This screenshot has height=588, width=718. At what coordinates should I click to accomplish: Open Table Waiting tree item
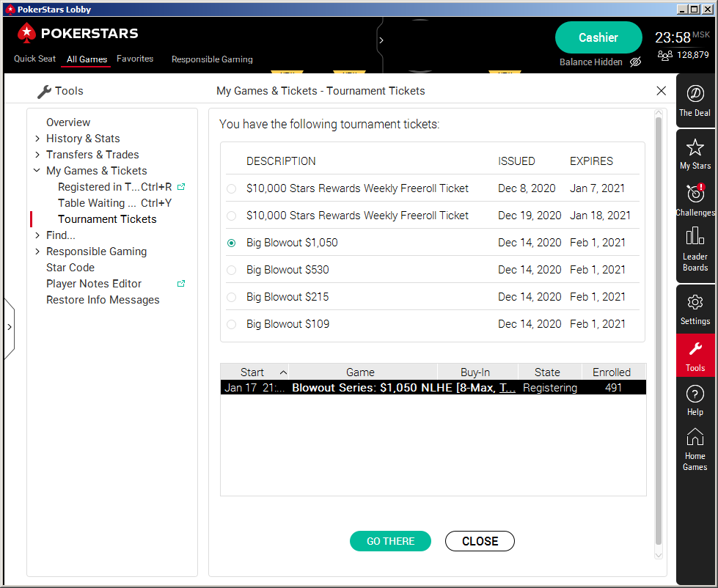114,202
